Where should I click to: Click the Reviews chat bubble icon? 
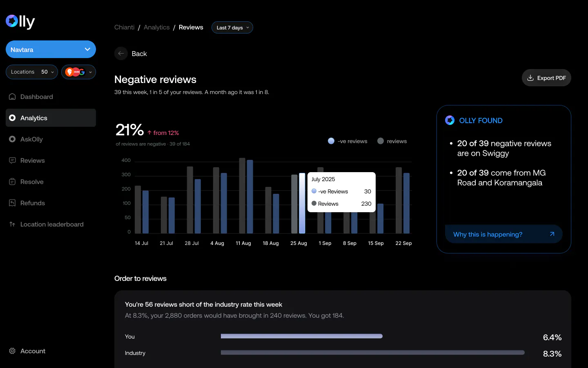click(x=12, y=160)
